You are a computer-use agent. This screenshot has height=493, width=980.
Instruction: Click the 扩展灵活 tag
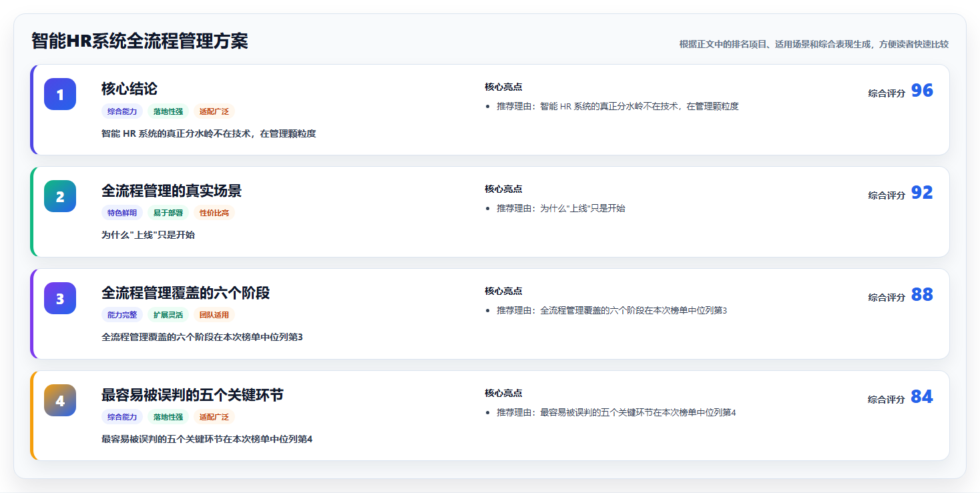[168, 316]
